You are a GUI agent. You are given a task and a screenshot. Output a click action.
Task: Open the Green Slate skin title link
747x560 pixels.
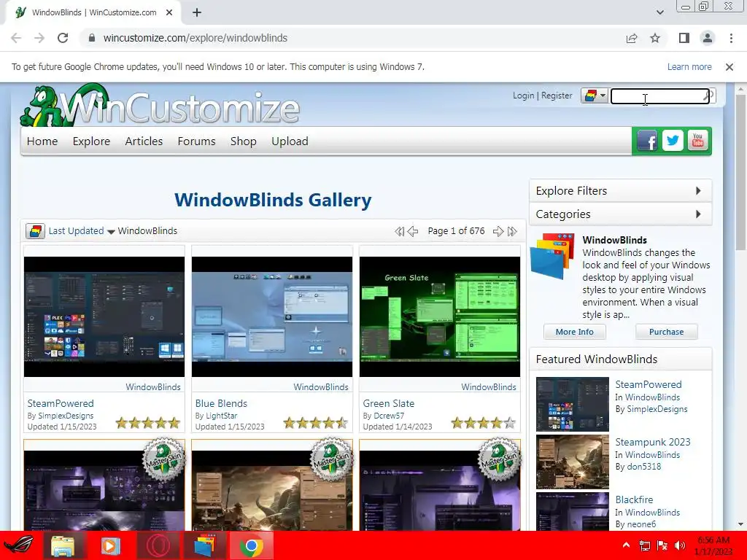tap(389, 403)
